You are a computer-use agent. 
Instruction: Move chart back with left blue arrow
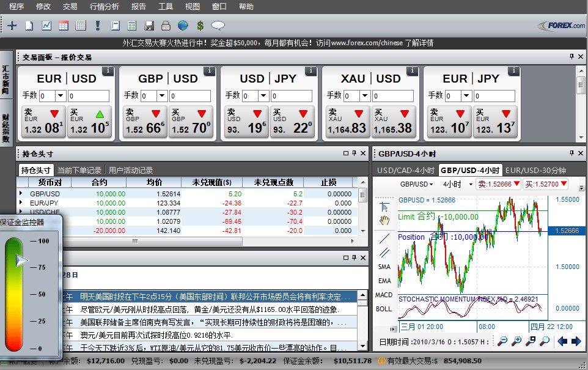(x=562, y=341)
